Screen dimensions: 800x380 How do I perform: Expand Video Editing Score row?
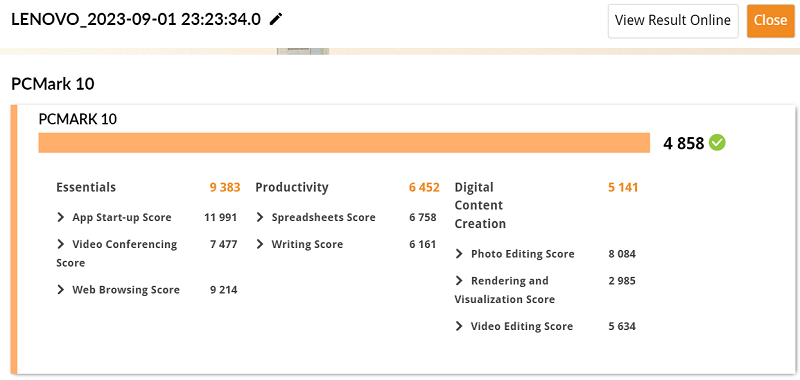[459, 326]
